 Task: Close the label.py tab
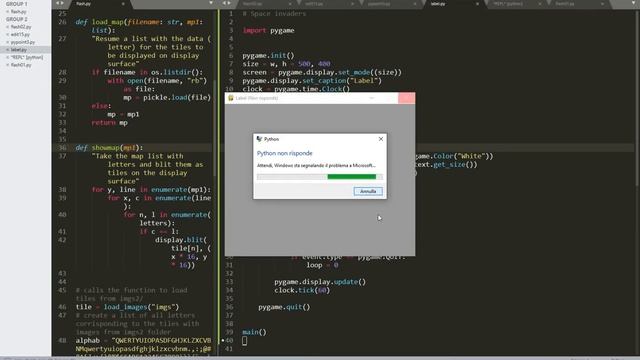coord(477,4)
